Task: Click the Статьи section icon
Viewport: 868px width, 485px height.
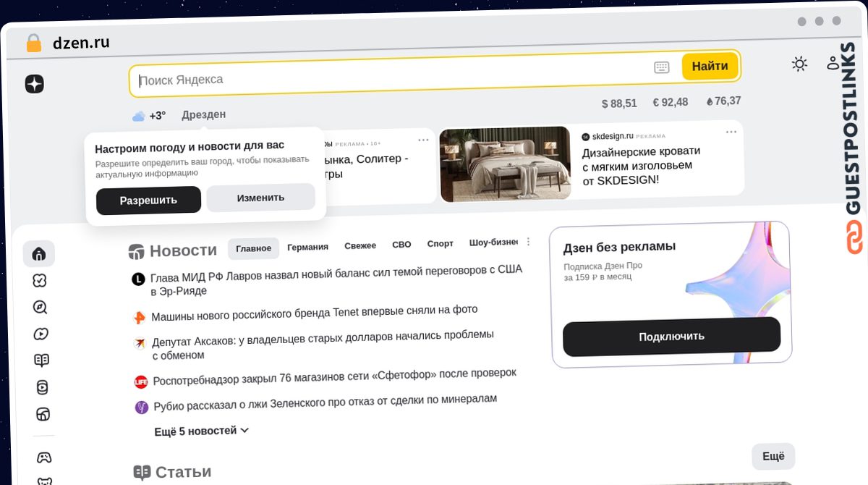Action: coord(142,473)
